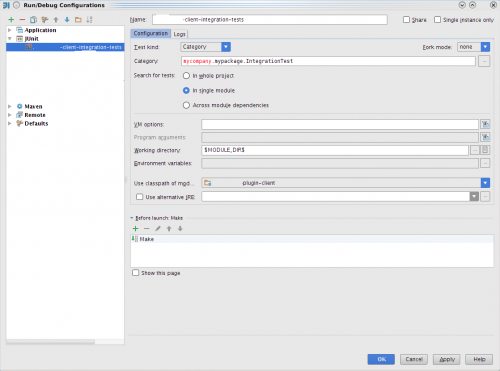Enable the Share checkbox
The height and width of the screenshot is (371, 500).
(x=406, y=20)
